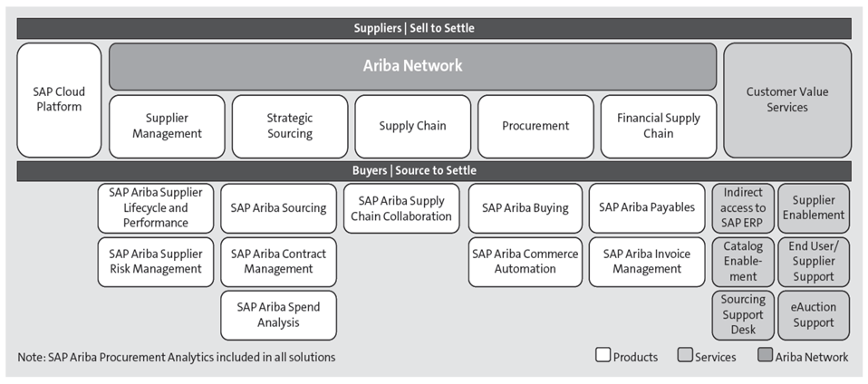Viewport: 868px width, 384px height.
Task: Open SAP Ariba Contract Management
Action: point(278,262)
